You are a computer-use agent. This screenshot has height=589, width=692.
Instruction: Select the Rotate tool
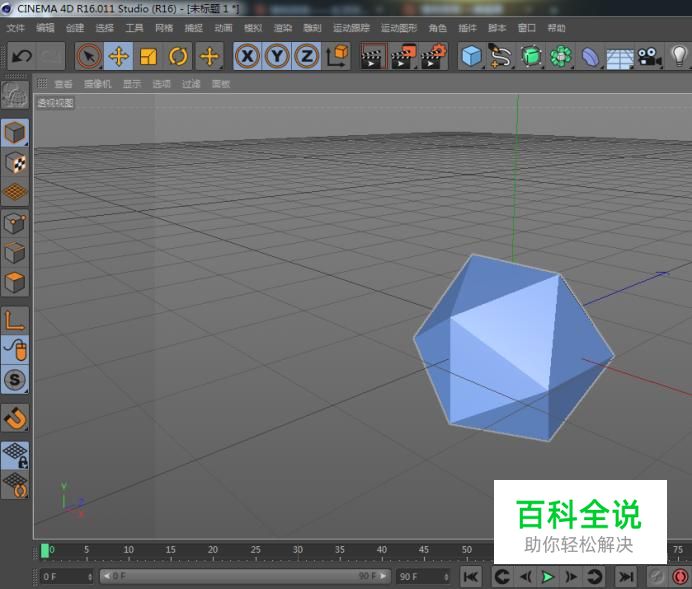[x=179, y=56]
